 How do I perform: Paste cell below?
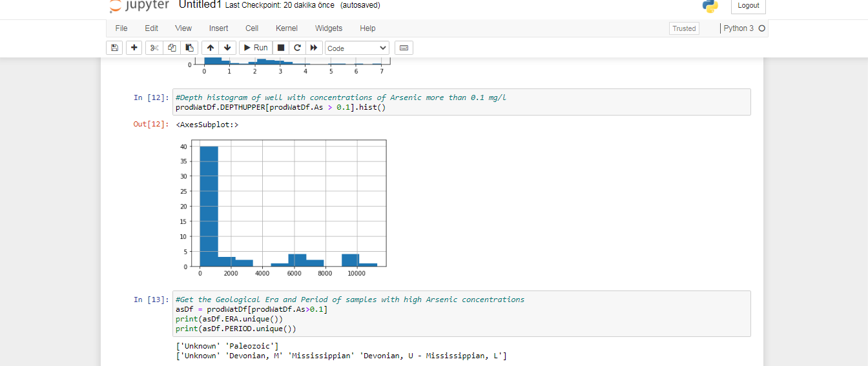[x=189, y=48]
